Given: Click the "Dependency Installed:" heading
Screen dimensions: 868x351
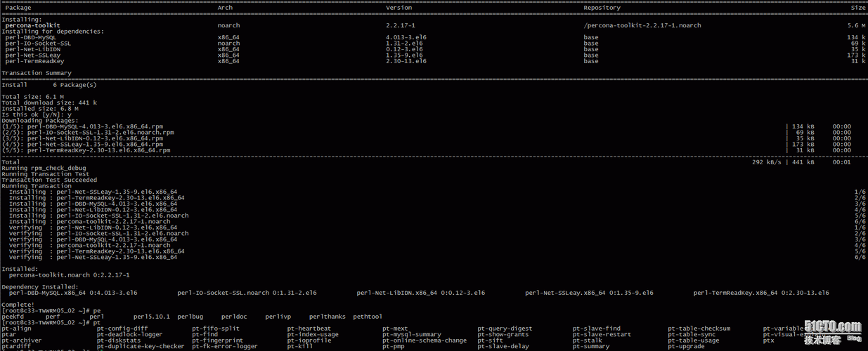Looking at the screenshot, I should tap(40, 287).
